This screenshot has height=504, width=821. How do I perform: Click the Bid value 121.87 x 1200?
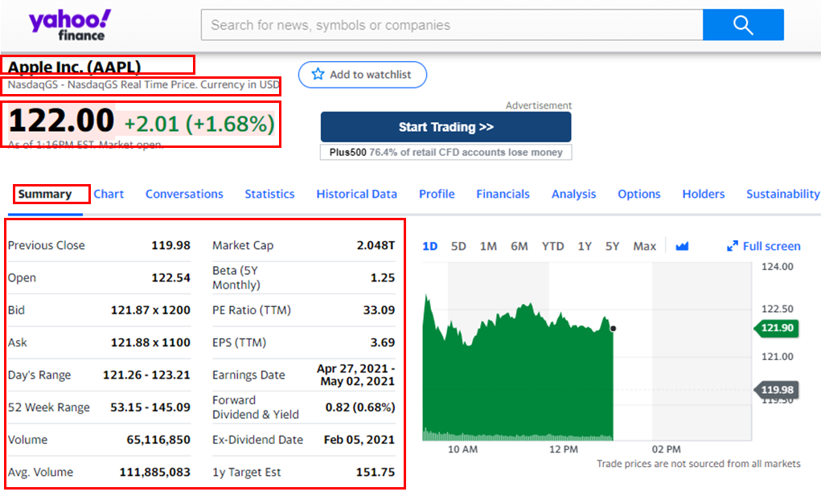[x=150, y=310]
